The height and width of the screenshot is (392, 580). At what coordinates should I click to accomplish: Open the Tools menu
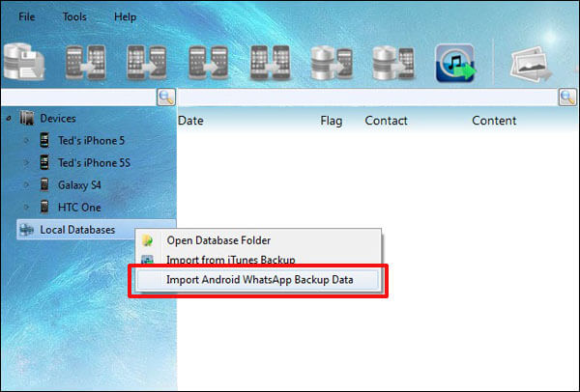coord(74,17)
